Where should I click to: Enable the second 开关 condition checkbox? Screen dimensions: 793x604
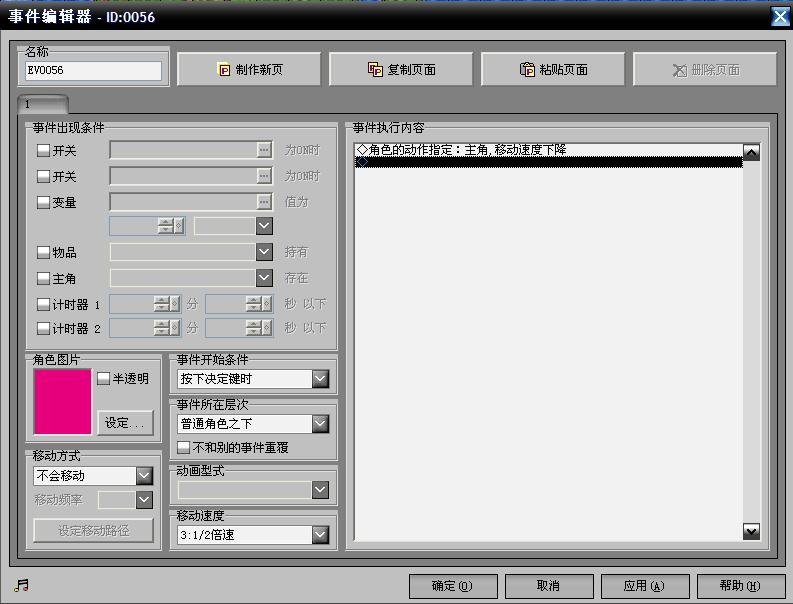(x=43, y=176)
